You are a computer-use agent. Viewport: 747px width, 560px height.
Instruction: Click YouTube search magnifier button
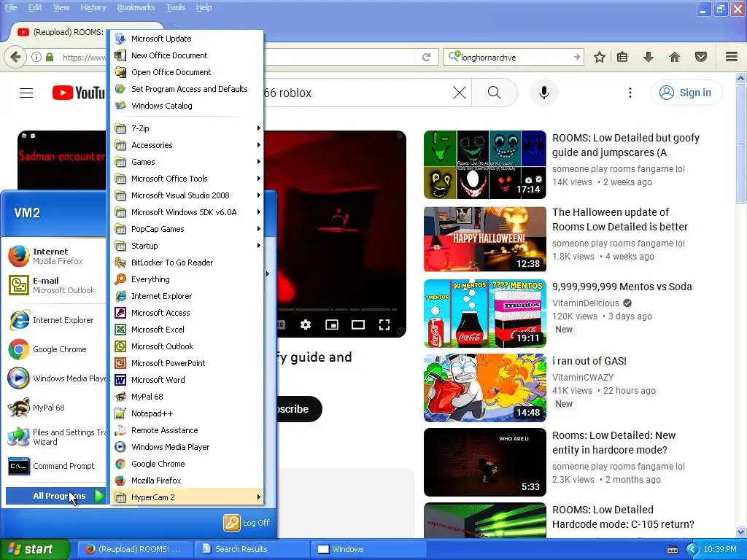495,93
